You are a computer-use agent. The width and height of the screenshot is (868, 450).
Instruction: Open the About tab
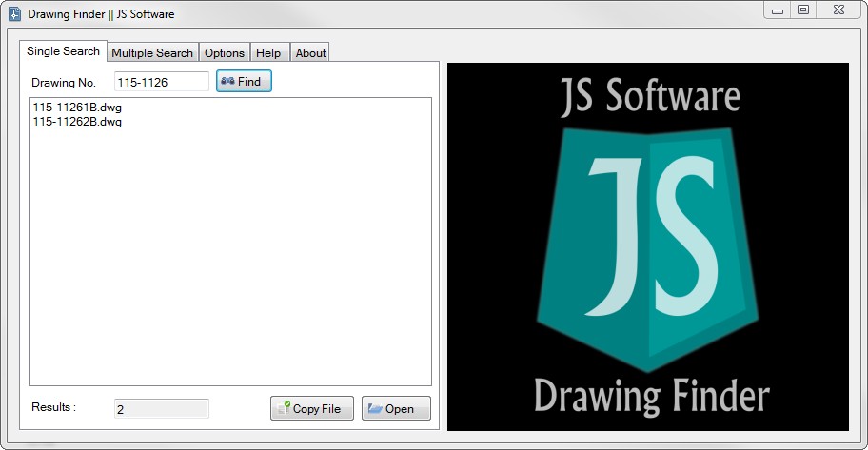click(x=310, y=52)
